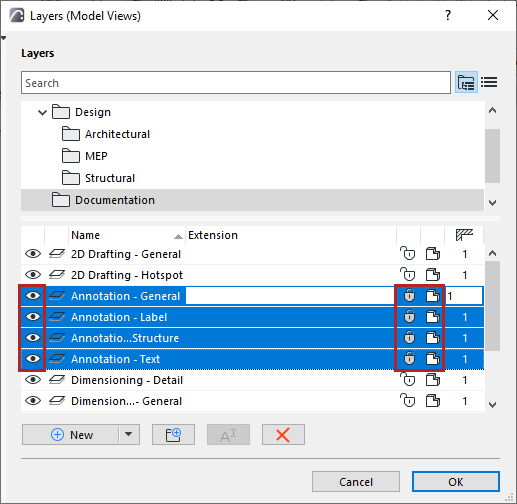Screen dimensions: 517x504
Task: Click into the layer Search field
Action: point(236,83)
